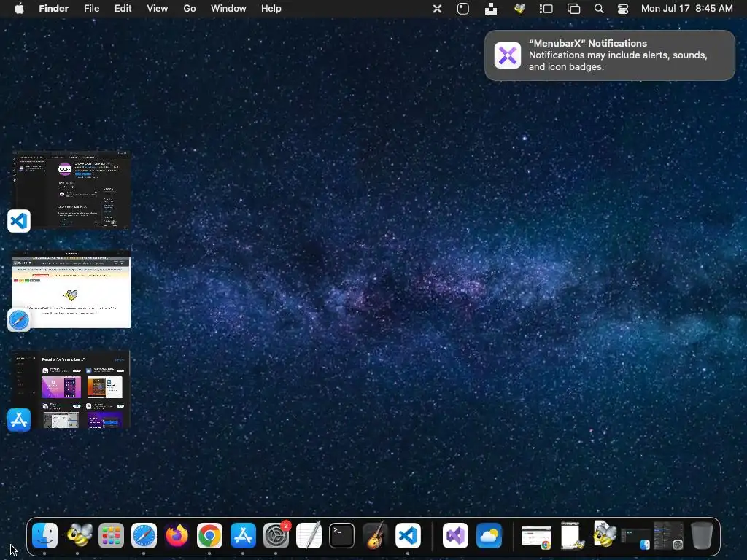Viewport: 747px width, 560px height.
Task: Open Visual Studio Code in the Dock
Action: coord(408,536)
